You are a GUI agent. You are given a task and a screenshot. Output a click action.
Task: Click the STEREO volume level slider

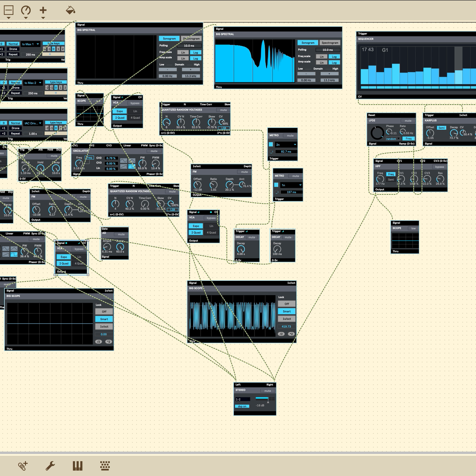coord(265,398)
